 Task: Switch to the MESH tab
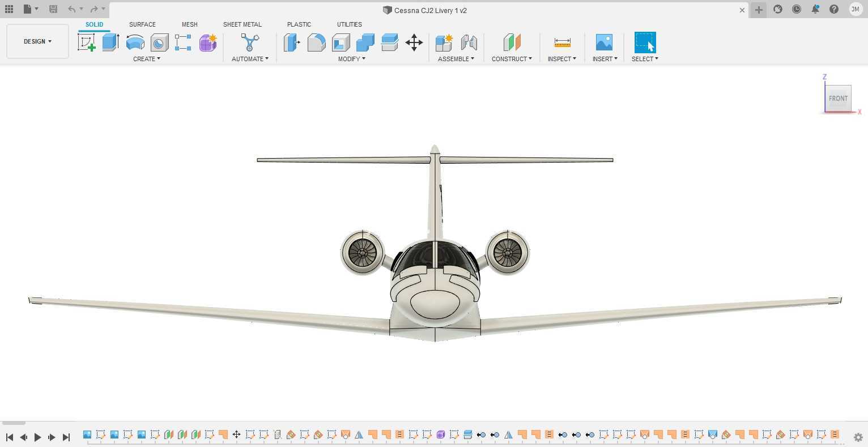pos(190,24)
